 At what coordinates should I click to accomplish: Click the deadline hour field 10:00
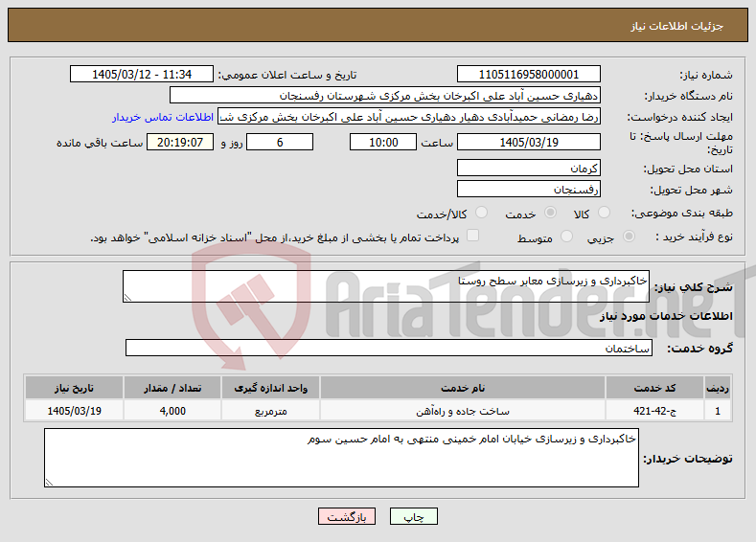pyautogui.click(x=383, y=142)
